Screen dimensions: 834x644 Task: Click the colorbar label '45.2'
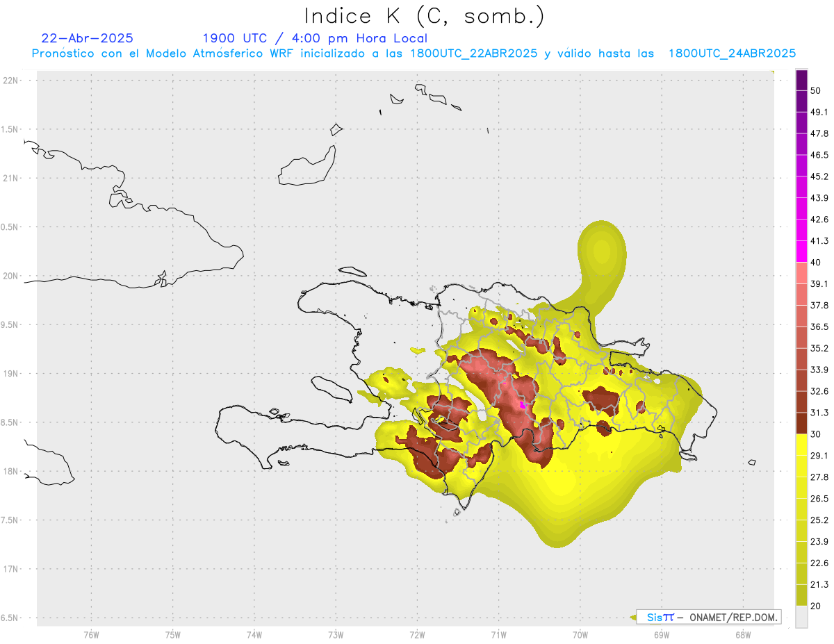pos(819,176)
